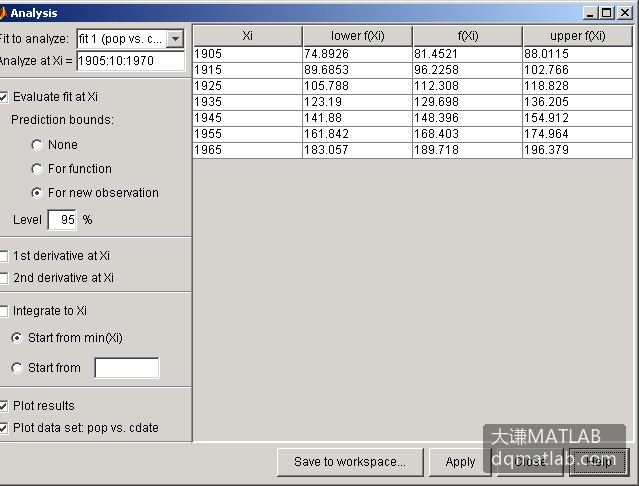639x486 pixels.
Task: Click the Apply button
Action: pos(460,462)
